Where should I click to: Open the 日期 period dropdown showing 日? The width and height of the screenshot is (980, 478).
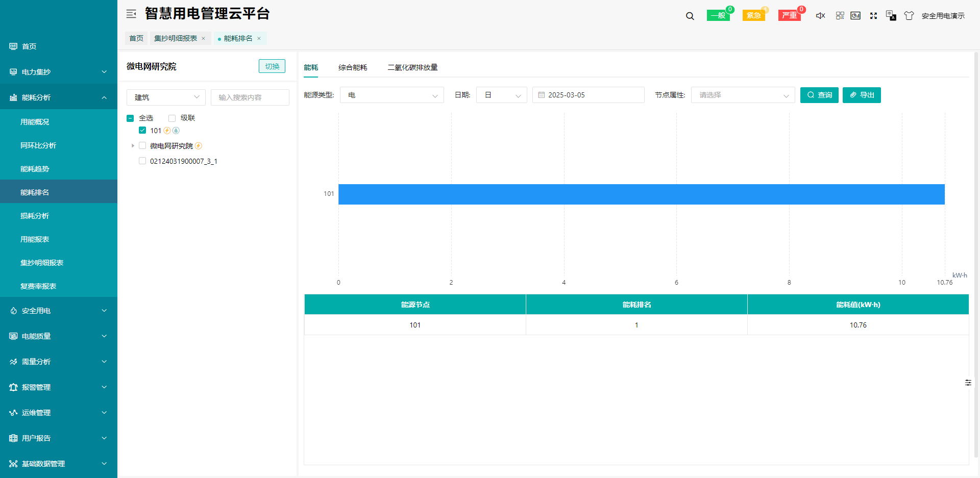tap(502, 95)
